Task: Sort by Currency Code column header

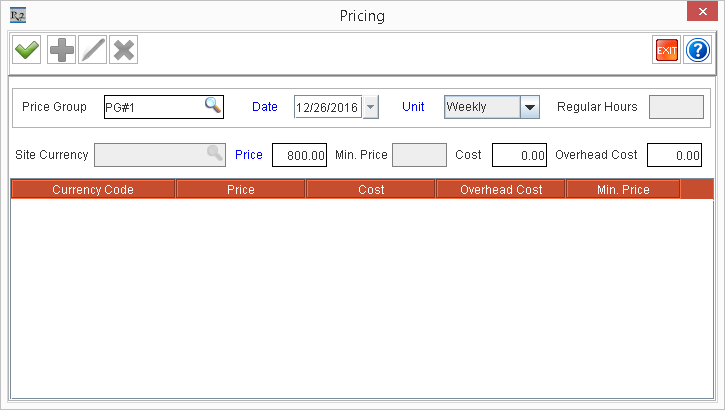Action: point(93,189)
